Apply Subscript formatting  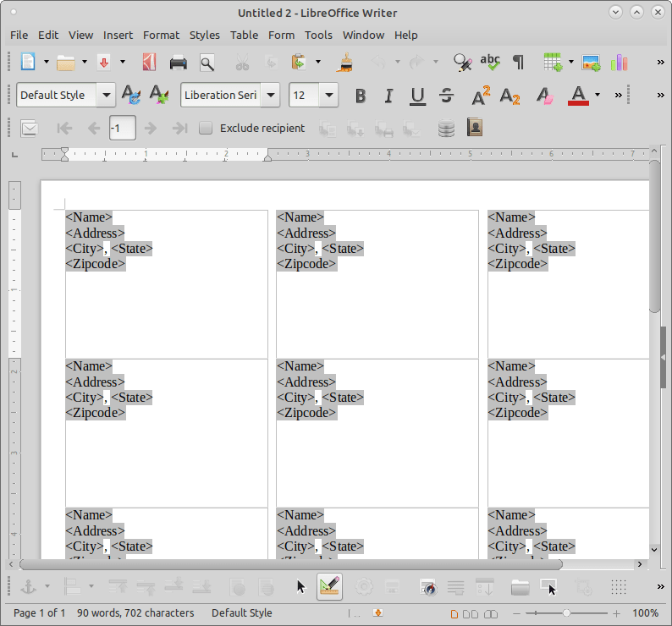pyautogui.click(x=510, y=96)
